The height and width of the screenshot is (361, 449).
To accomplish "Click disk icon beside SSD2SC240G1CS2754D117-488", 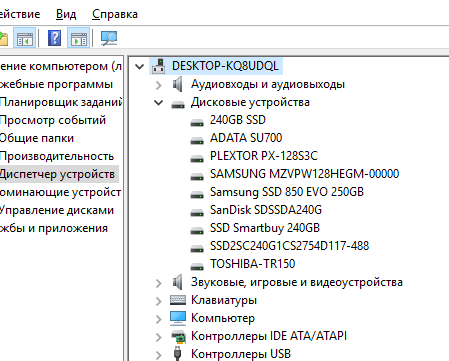I will [x=197, y=249].
